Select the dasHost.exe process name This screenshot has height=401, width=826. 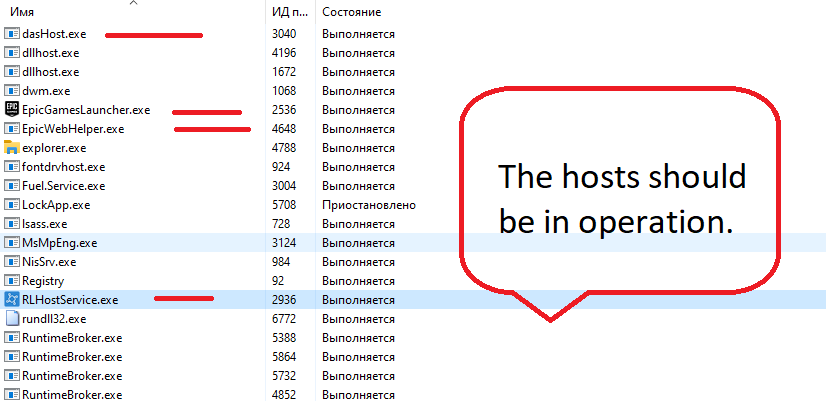coord(54,34)
